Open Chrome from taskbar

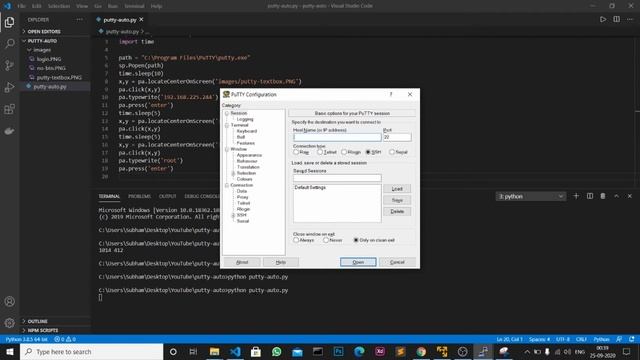pyautogui.click(x=421, y=351)
